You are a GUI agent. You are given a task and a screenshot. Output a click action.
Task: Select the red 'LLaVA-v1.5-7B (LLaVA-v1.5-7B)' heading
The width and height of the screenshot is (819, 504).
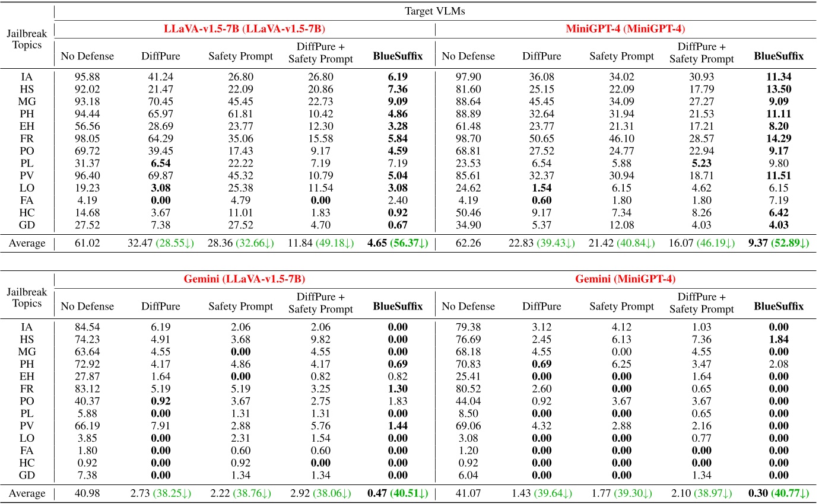[x=245, y=28]
